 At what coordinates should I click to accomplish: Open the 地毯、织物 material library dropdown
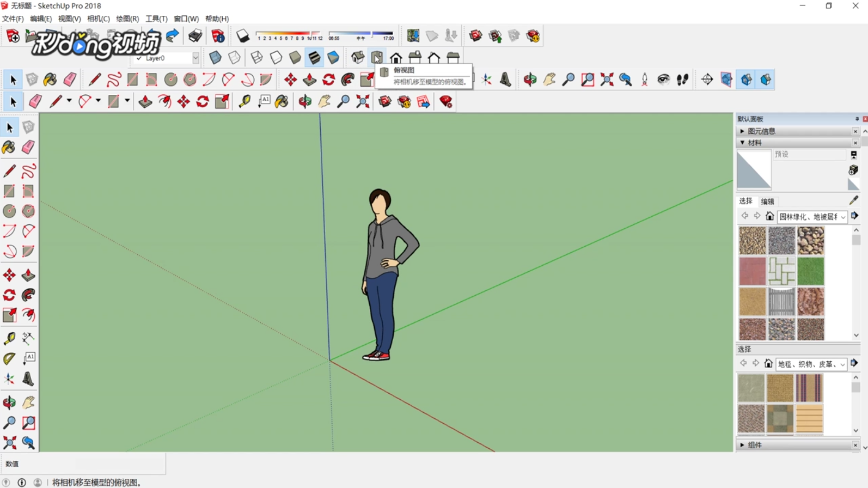[811, 364]
